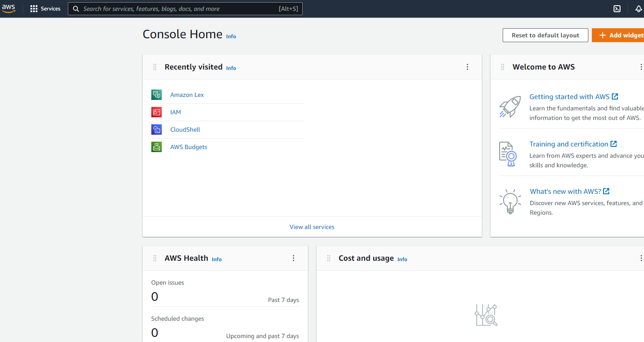Click the green AWS Budgets icon
644x342 pixels.
(157, 147)
